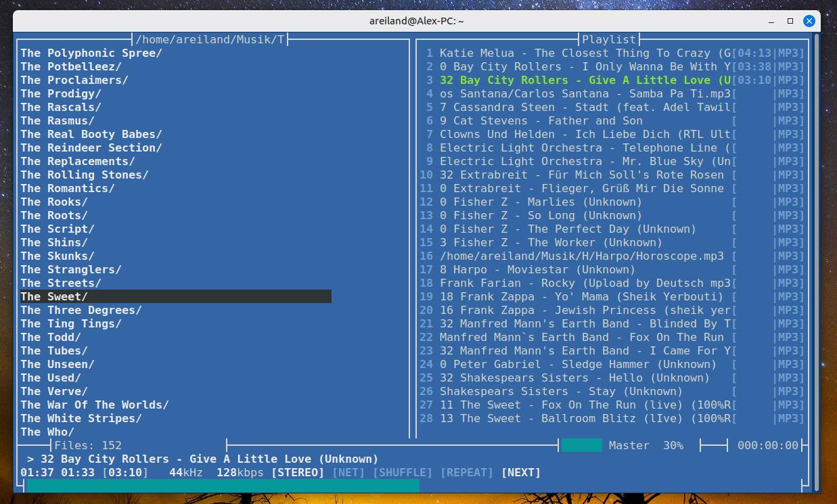Maximize the terminal window
Viewport: 837px width, 504px height.
pos(790,21)
